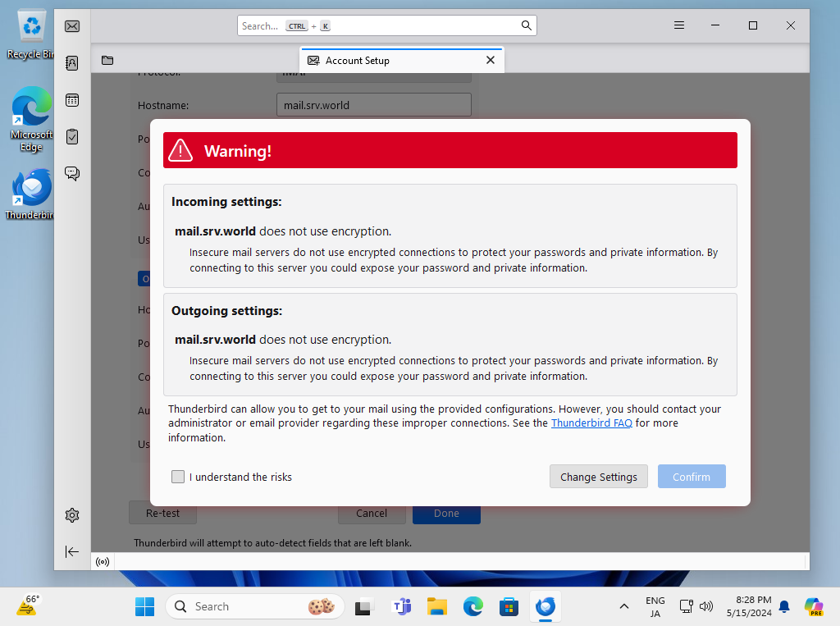Open Thunderbird Settings gear icon
The height and width of the screenshot is (626, 840).
point(72,515)
